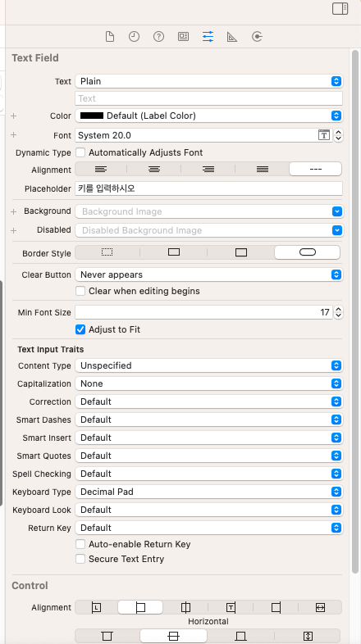Set text alignment to justified

(263, 170)
